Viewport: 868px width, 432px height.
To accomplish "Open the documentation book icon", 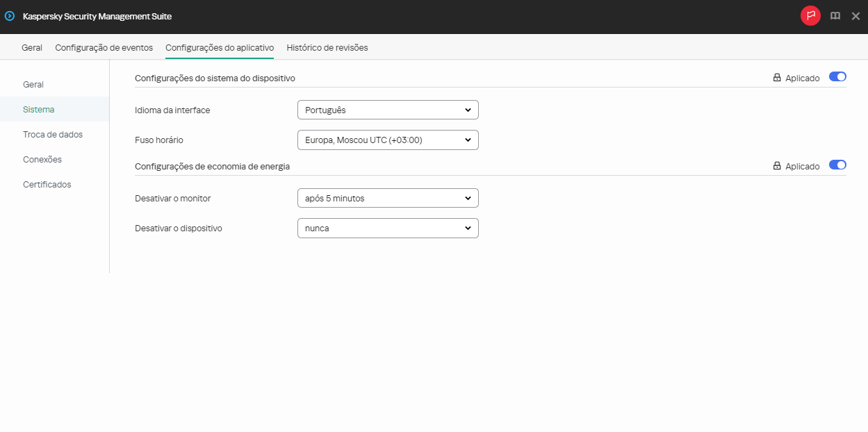I will (x=835, y=15).
